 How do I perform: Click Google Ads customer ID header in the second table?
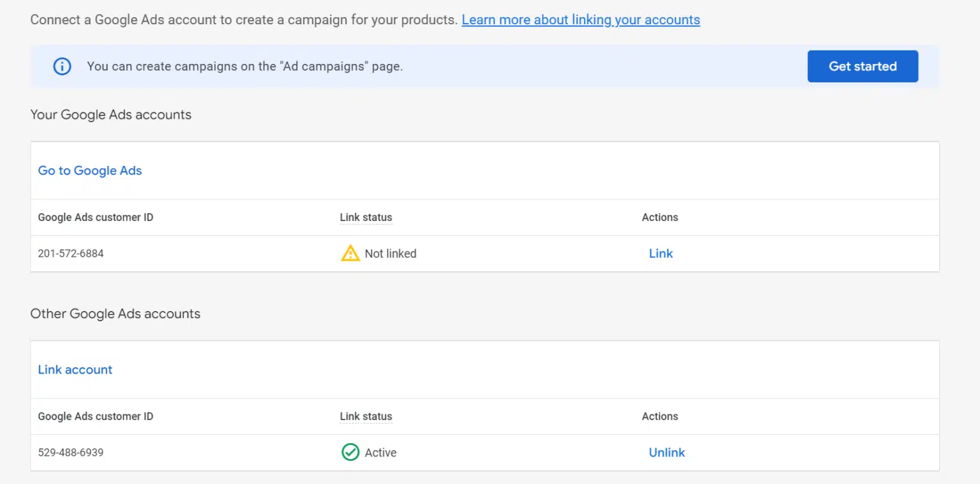click(x=96, y=416)
